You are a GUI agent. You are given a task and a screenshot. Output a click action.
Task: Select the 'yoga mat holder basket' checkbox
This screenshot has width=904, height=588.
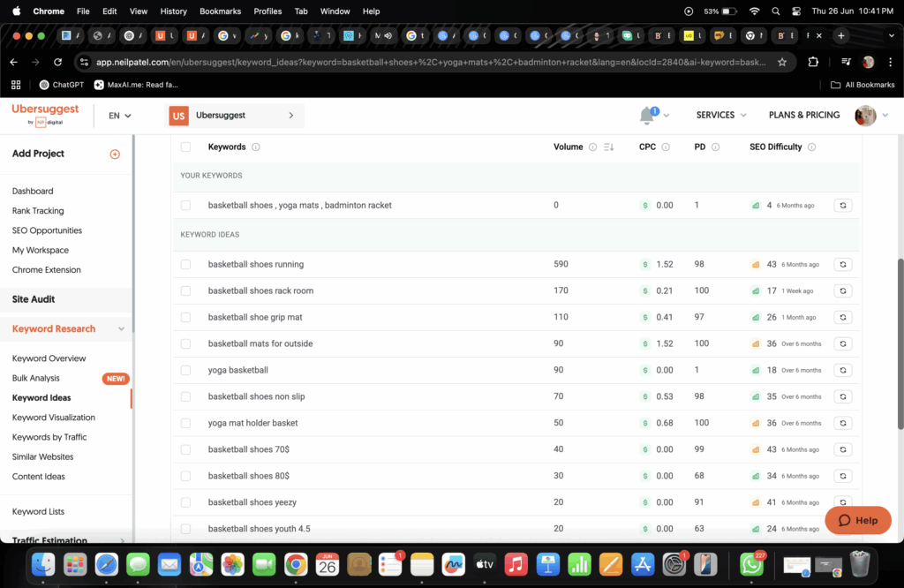[185, 423]
